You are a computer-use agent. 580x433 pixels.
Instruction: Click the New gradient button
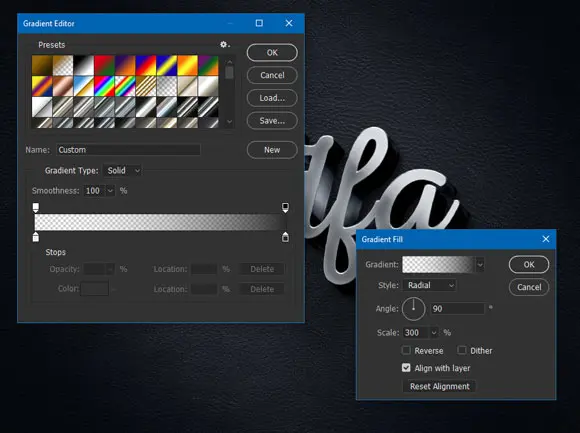tap(272, 150)
